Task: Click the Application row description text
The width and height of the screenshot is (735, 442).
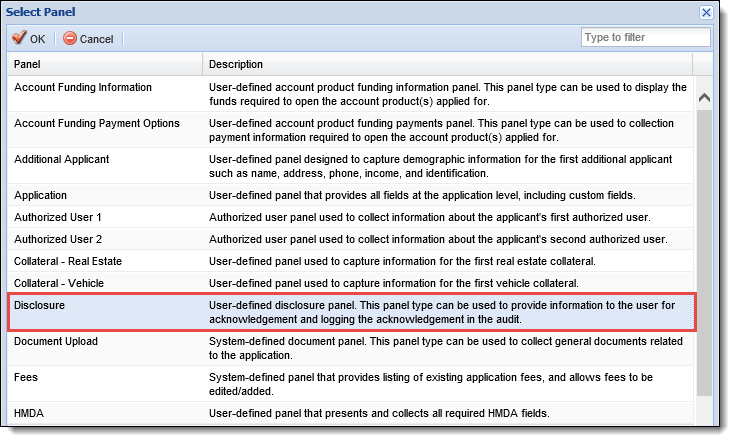Action: click(422, 195)
